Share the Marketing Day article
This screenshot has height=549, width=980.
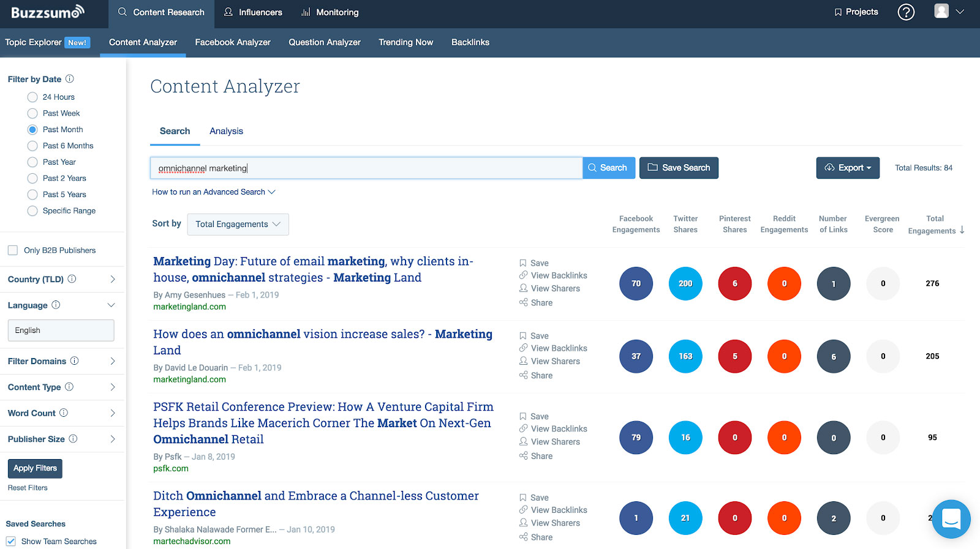(x=536, y=302)
